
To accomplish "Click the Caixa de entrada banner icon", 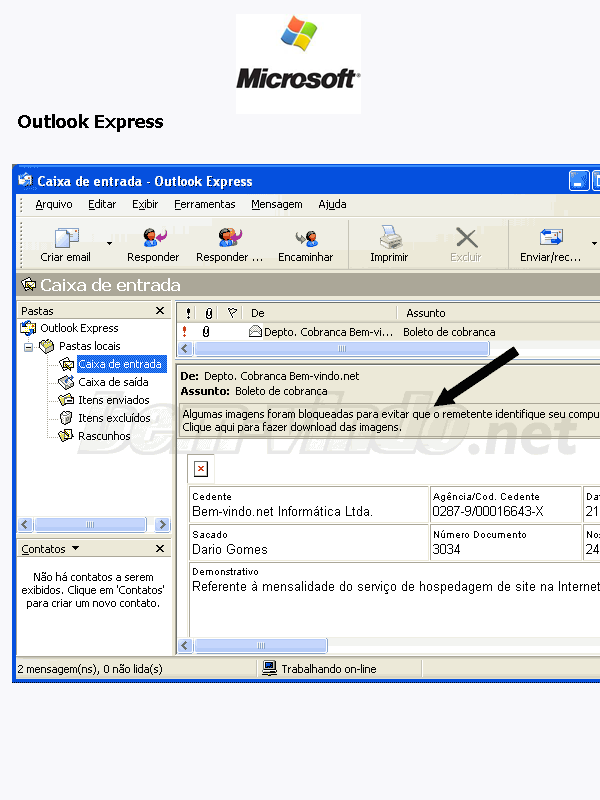I will [x=29, y=285].
